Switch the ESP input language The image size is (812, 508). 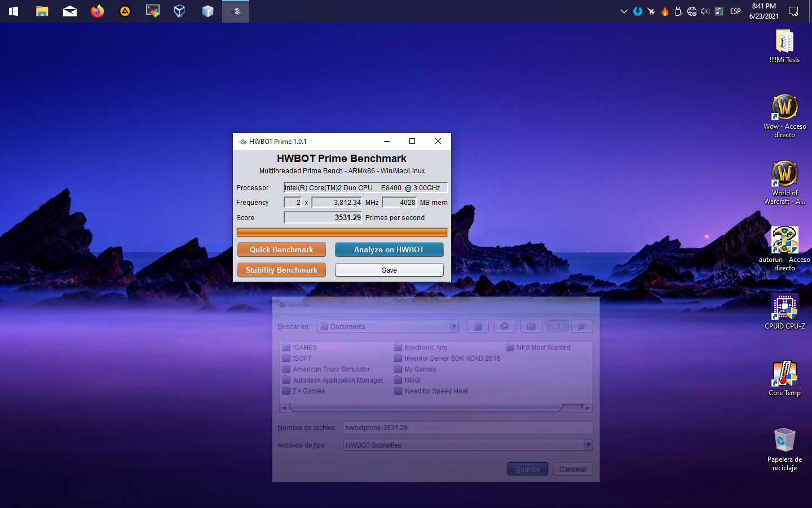pos(735,11)
